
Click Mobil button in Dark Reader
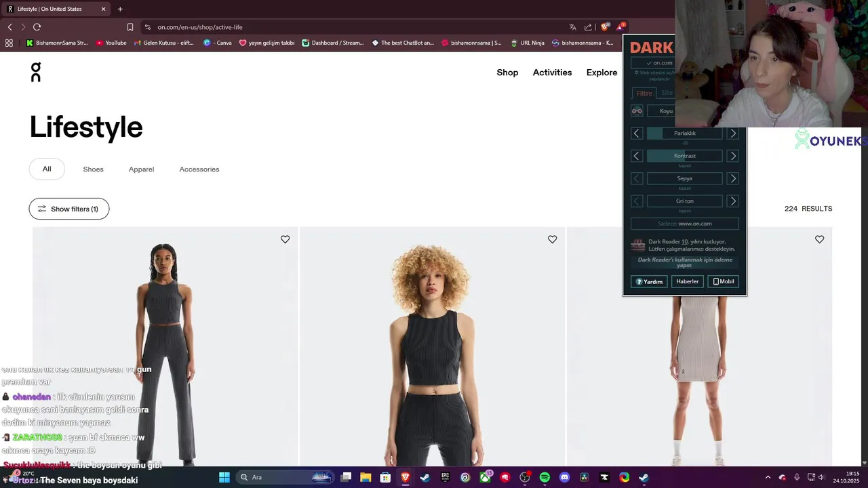tap(723, 281)
